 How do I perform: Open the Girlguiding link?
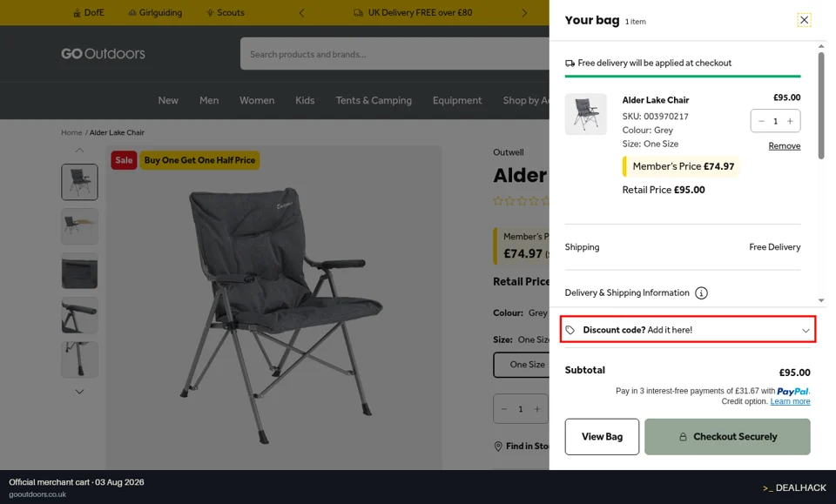tap(155, 12)
